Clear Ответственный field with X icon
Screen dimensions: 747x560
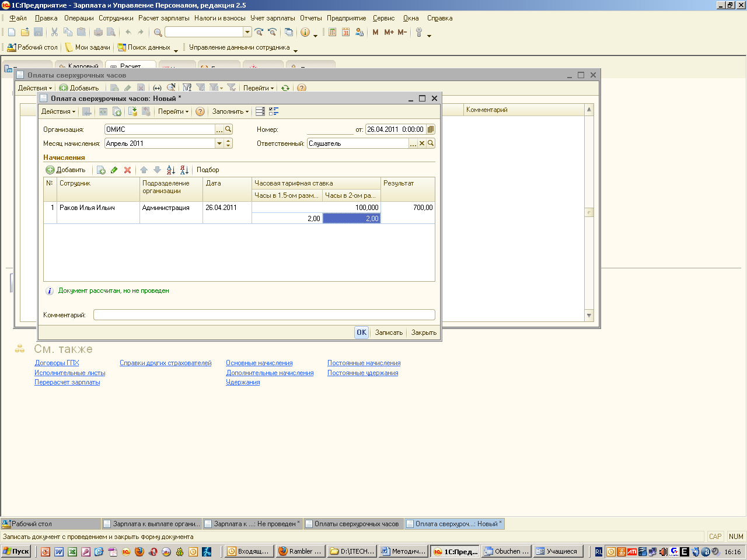point(422,143)
